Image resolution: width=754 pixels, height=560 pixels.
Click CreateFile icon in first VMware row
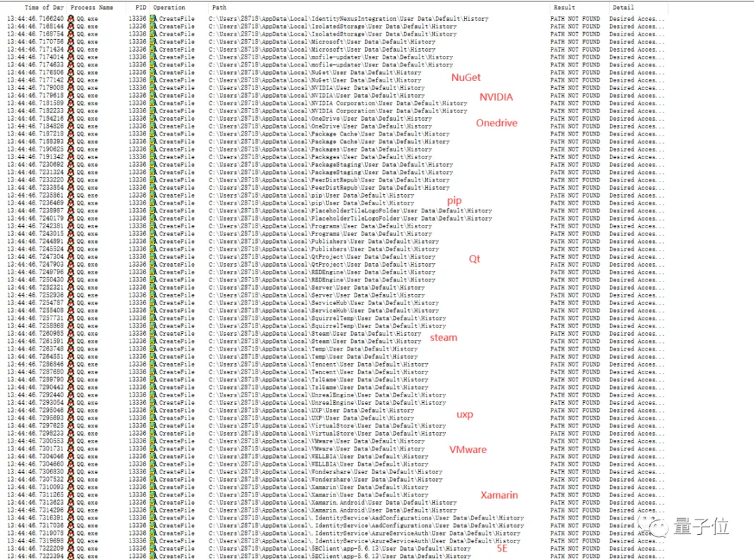[x=154, y=441]
